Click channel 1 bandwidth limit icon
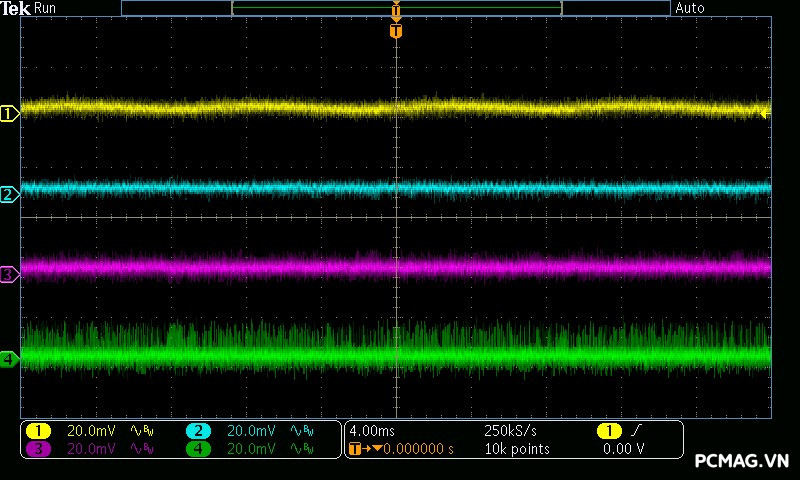 pos(143,431)
